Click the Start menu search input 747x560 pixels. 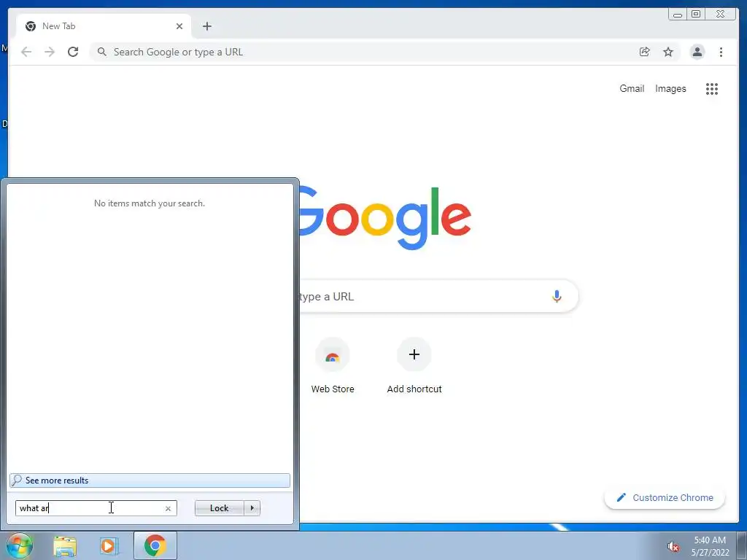tap(96, 508)
